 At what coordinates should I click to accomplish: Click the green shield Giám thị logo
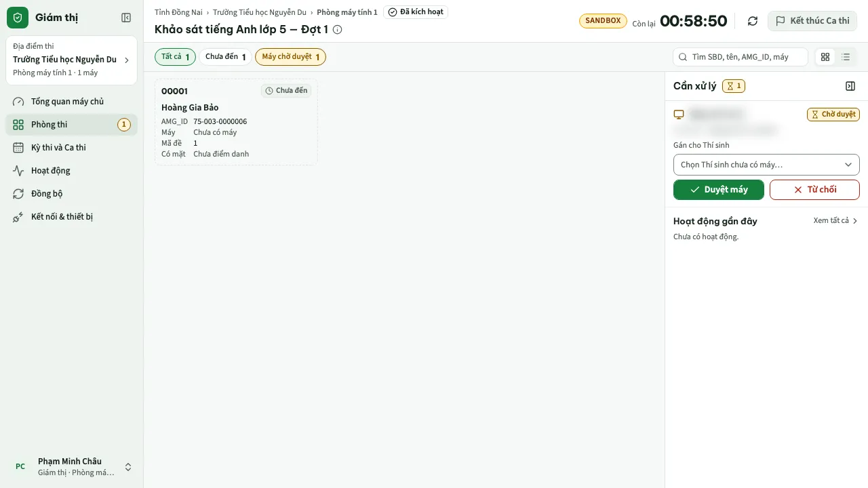point(18,18)
